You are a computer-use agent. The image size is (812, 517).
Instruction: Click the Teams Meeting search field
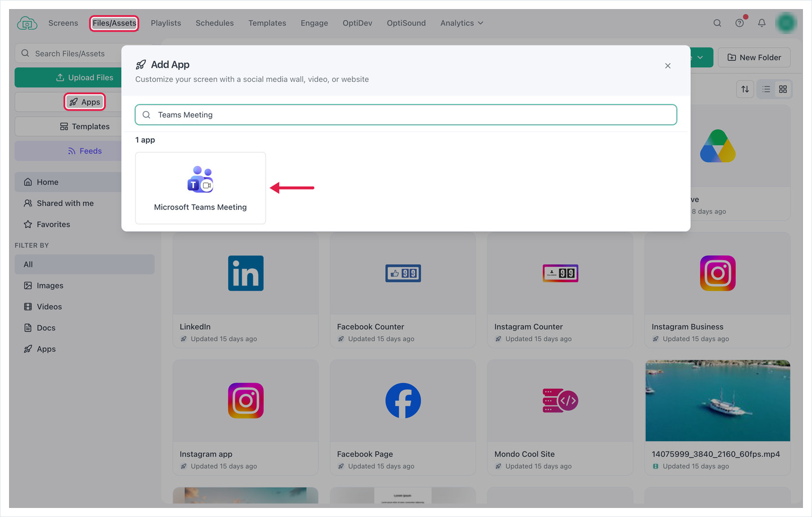[406, 115]
